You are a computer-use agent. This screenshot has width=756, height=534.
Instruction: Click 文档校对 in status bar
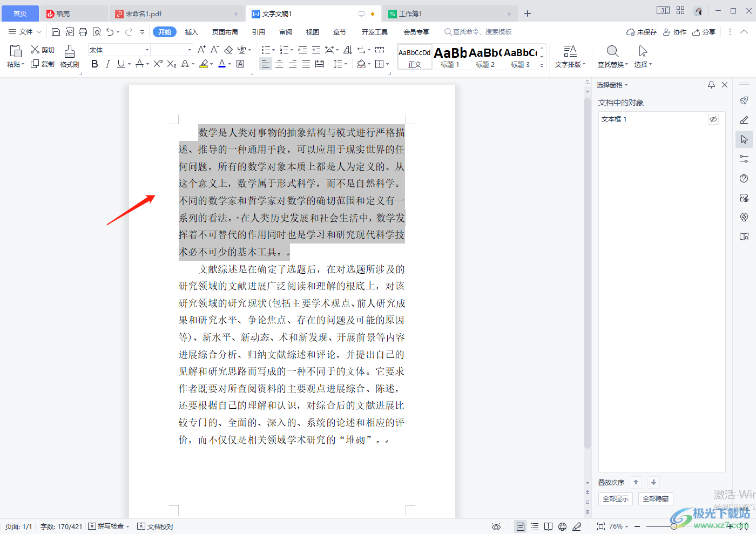(x=156, y=526)
